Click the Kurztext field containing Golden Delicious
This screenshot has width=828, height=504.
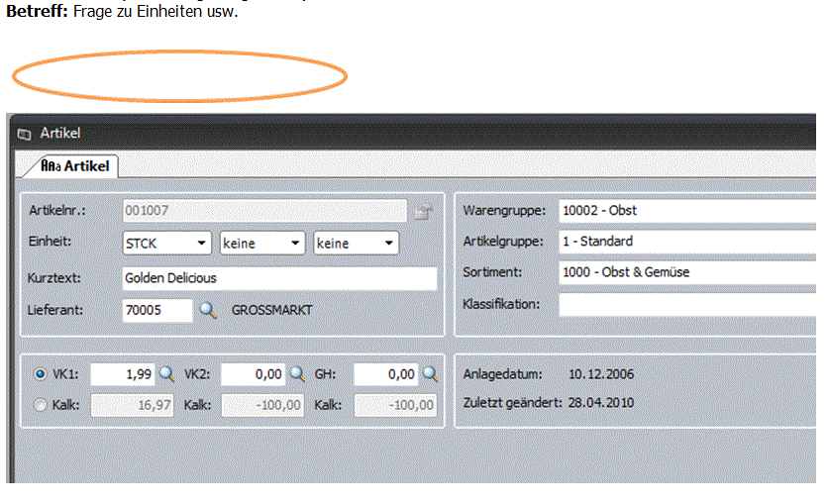click(x=278, y=278)
